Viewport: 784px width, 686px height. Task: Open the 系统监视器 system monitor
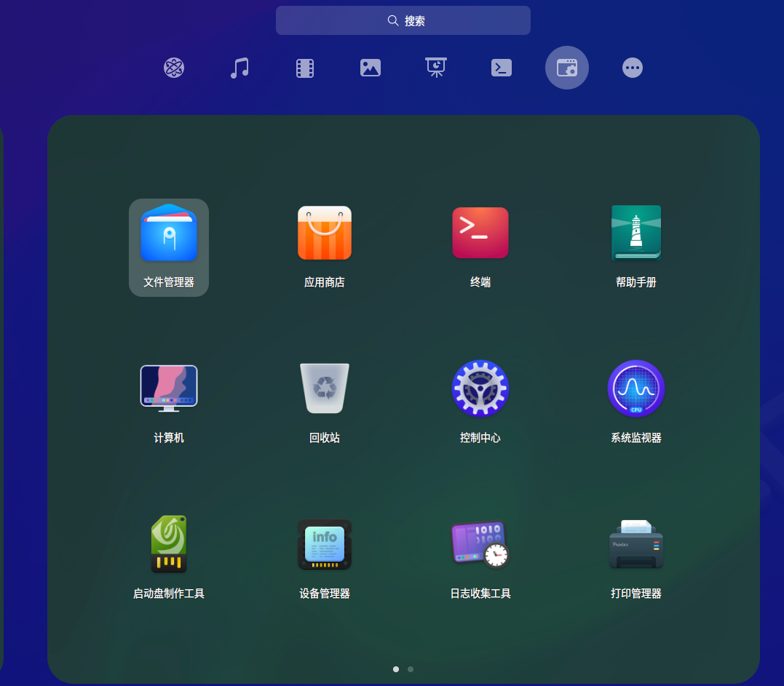pos(636,388)
